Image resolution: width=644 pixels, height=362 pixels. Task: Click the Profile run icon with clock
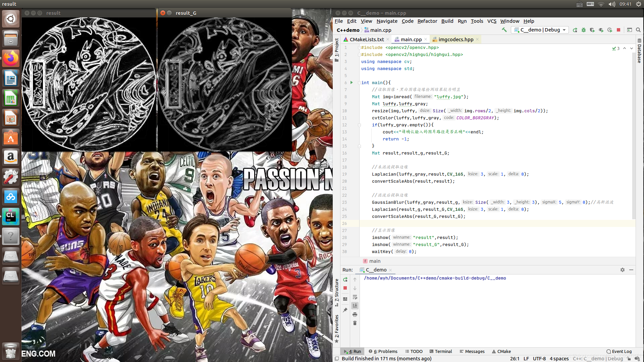pyautogui.click(x=609, y=30)
